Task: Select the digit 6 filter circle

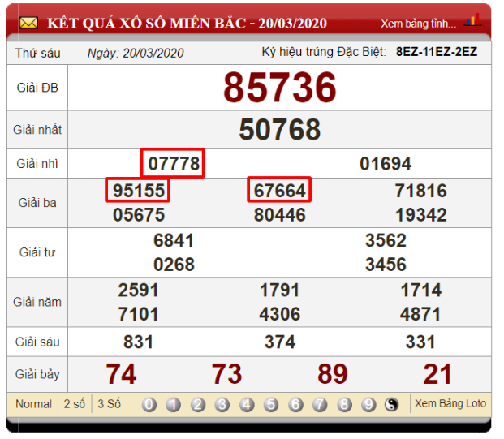Action: point(295,405)
